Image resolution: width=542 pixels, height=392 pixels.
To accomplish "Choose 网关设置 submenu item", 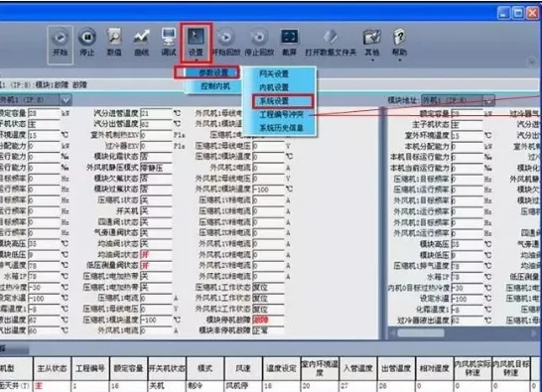I will (x=274, y=73).
